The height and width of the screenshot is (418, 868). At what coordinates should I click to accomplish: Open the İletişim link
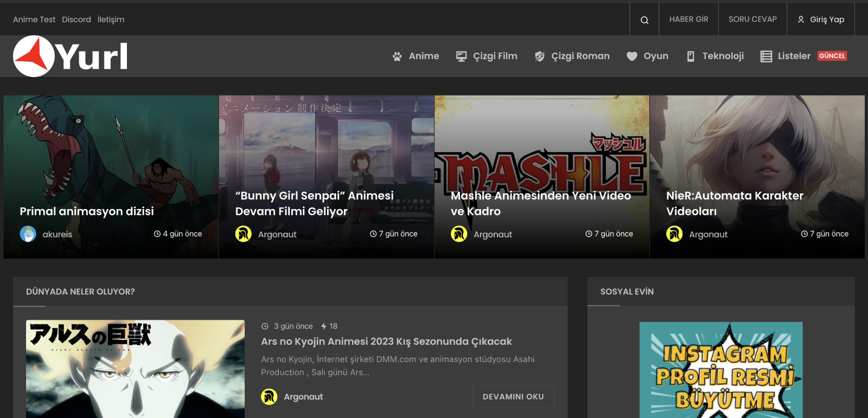[x=111, y=20]
